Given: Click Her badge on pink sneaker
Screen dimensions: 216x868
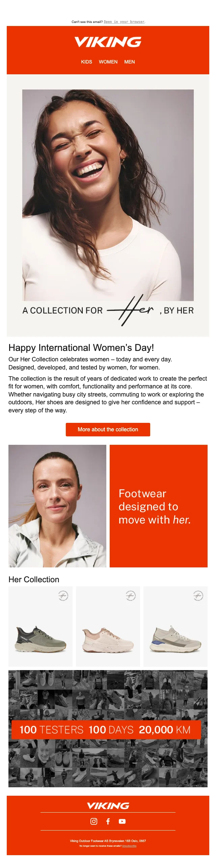Looking at the screenshot, I should 131,595.
